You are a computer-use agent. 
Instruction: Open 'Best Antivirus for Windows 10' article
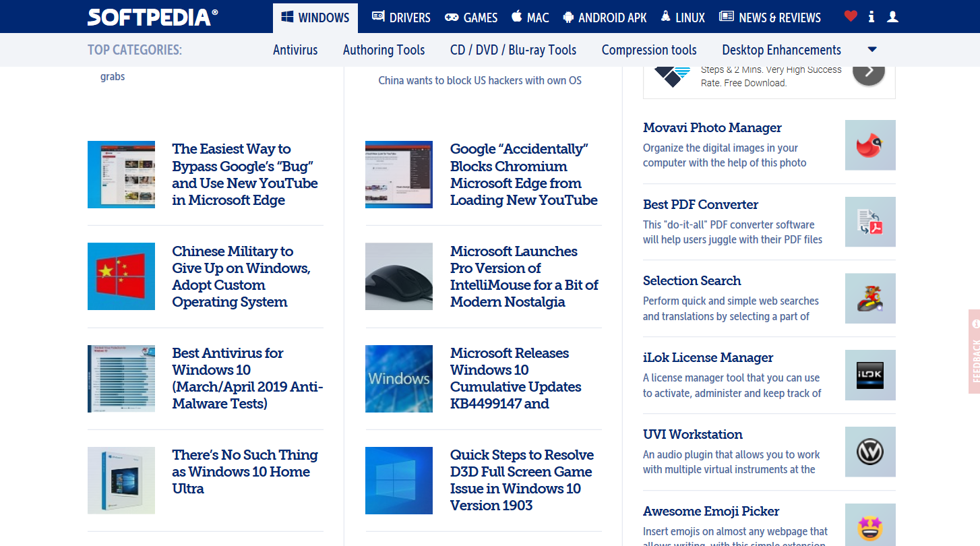(247, 378)
